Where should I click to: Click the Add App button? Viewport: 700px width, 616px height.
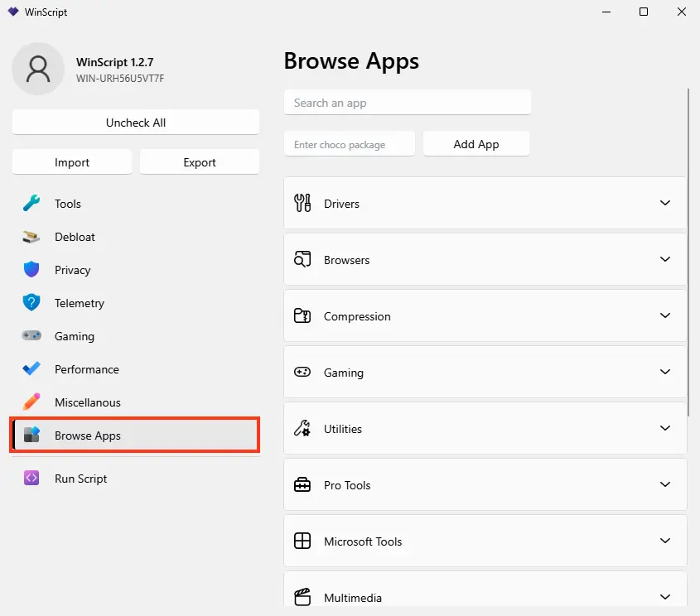[x=476, y=143]
